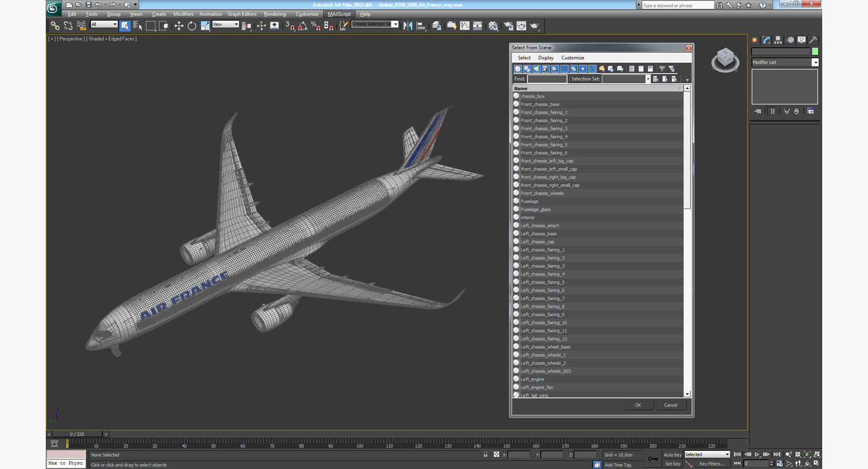The width and height of the screenshot is (868, 469).
Task: Activate the Select Object tool
Action: click(125, 25)
